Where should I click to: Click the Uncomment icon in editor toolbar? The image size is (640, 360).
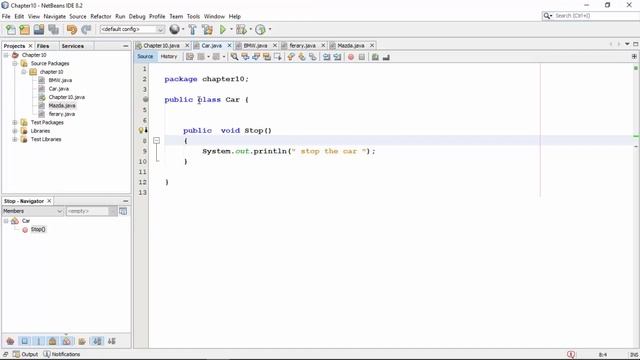[386, 57]
